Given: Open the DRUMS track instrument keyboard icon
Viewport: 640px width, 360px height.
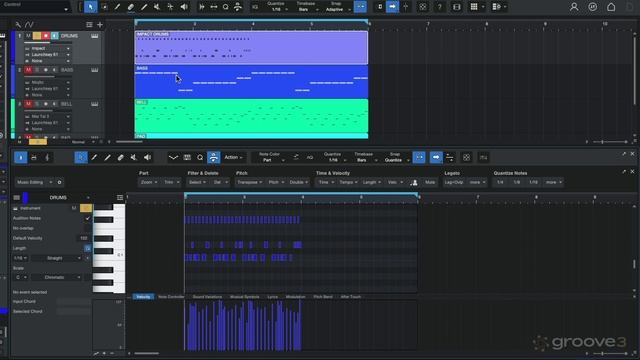Looking at the screenshot, I should click(95, 36).
